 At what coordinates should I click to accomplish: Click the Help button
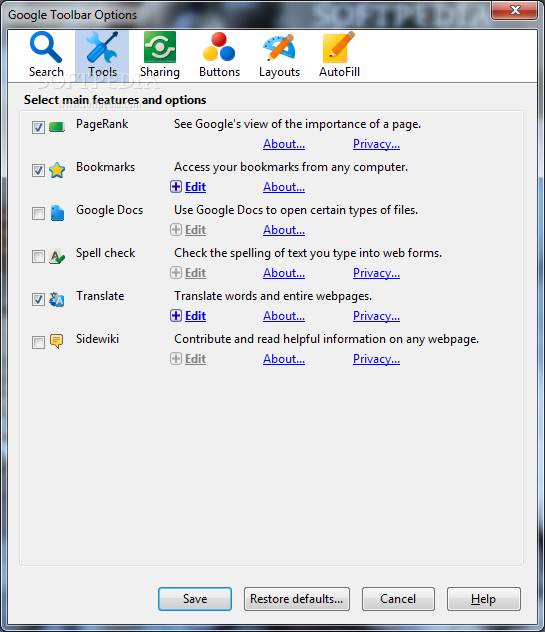tap(483, 599)
